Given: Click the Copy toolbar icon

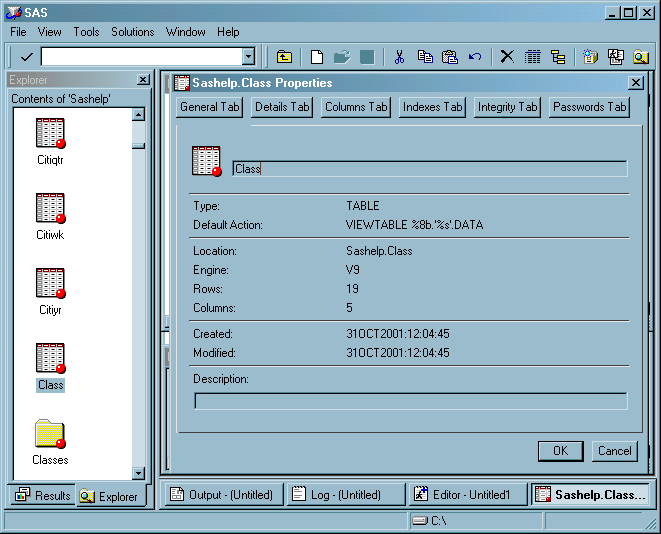Looking at the screenshot, I should [x=425, y=56].
